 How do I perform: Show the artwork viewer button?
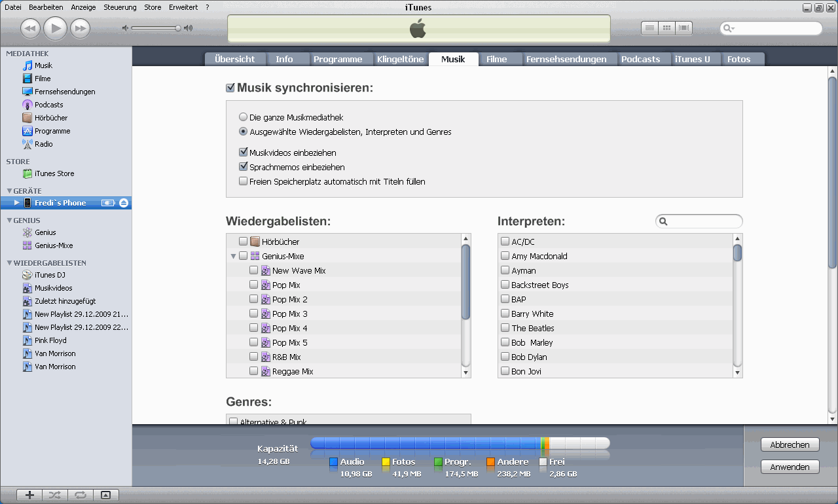106,495
